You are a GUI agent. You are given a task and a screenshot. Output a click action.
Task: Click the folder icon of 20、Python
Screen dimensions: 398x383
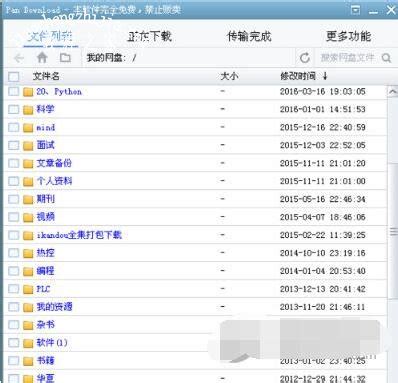click(28, 92)
